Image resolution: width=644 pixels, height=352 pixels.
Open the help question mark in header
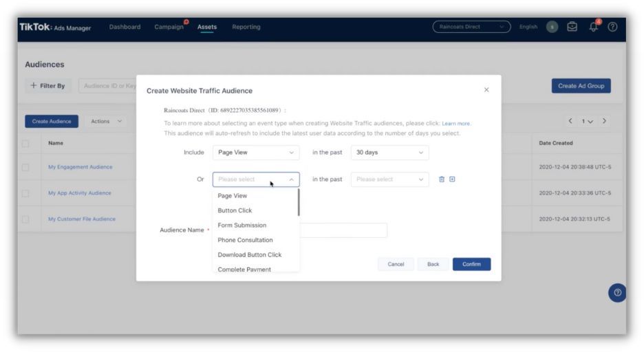(612, 27)
